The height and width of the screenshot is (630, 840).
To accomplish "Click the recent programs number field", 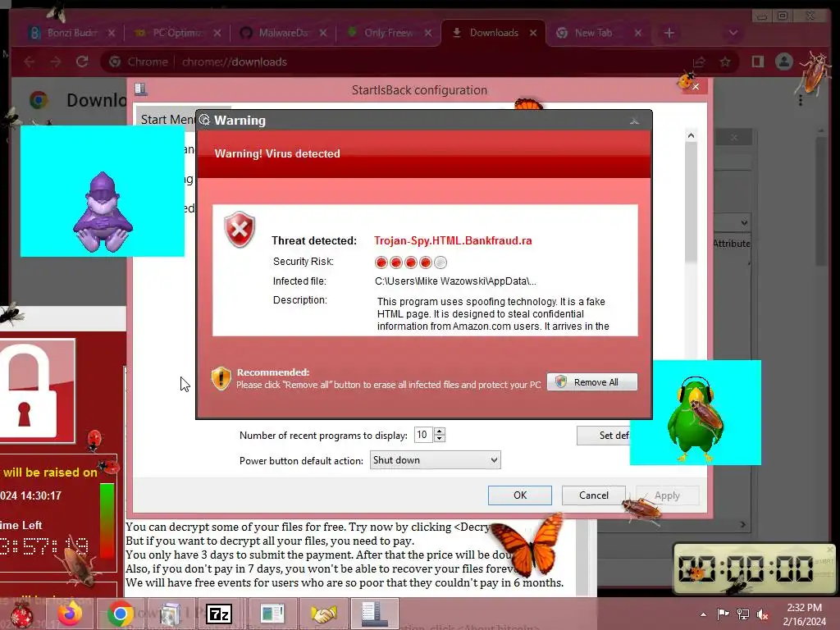I will pyautogui.click(x=423, y=435).
